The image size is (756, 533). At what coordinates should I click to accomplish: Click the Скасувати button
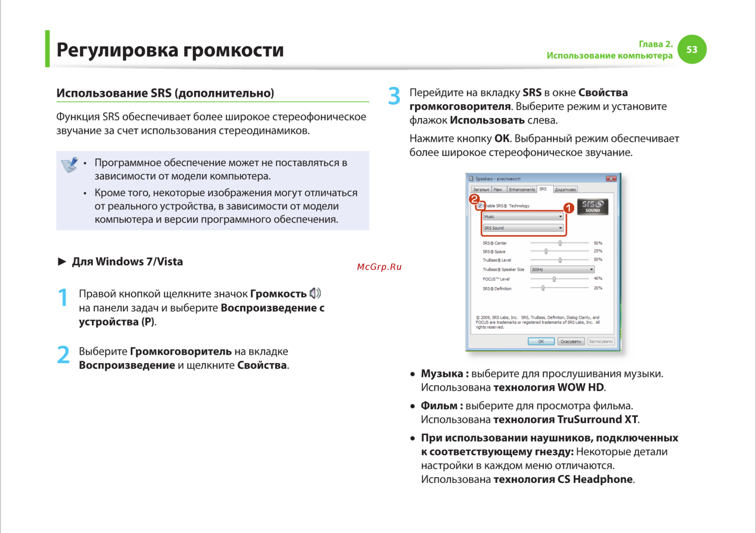[571, 341]
